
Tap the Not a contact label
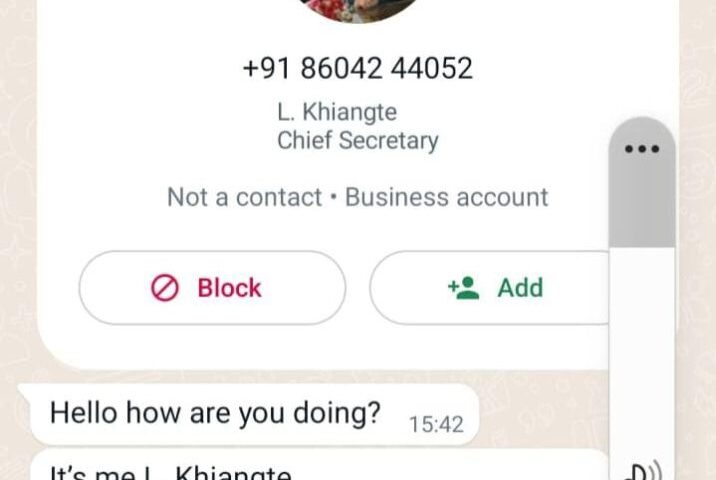tap(244, 197)
